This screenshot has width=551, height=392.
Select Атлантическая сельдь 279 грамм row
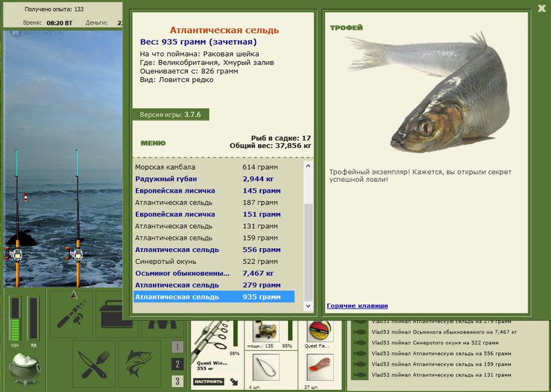(x=214, y=285)
